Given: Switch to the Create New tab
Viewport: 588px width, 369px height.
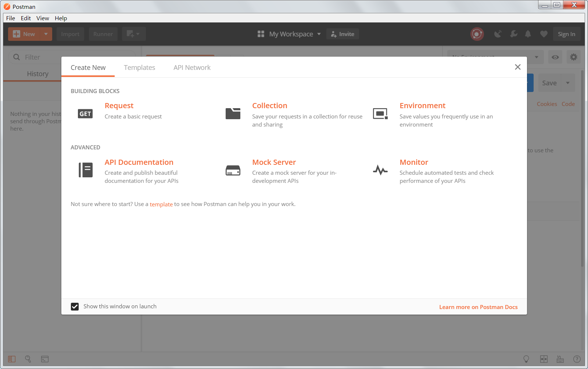Looking at the screenshot, I should coord(88,68).
